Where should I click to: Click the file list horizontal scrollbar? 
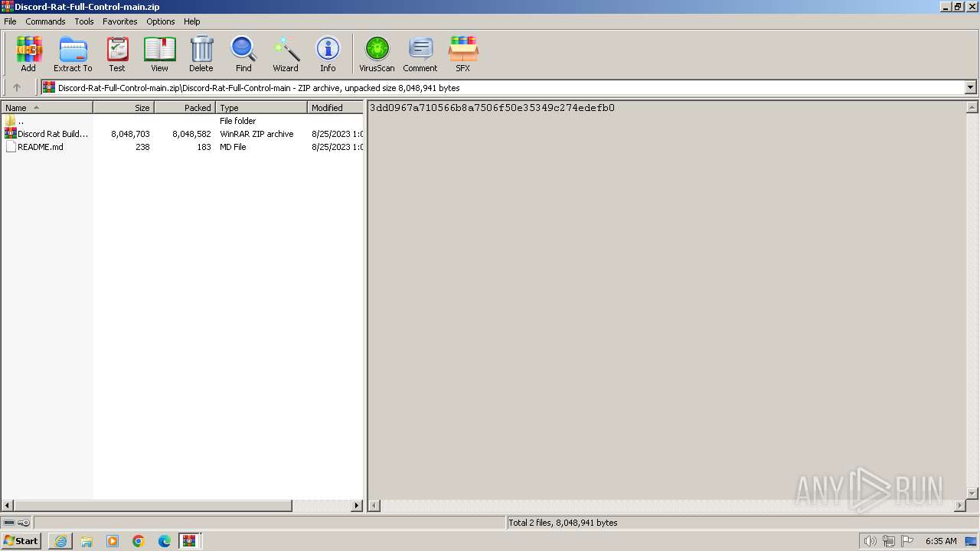[153, 506]
